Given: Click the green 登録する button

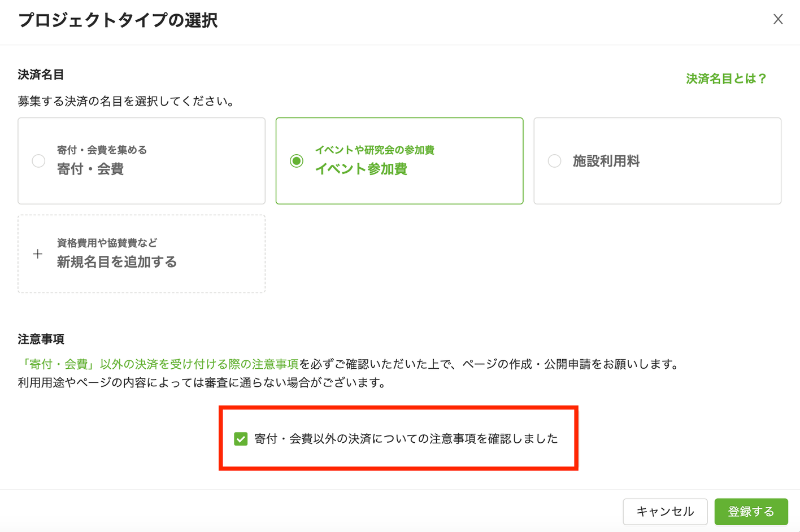Looking at the screenshot, I should (x=751, y=512).
